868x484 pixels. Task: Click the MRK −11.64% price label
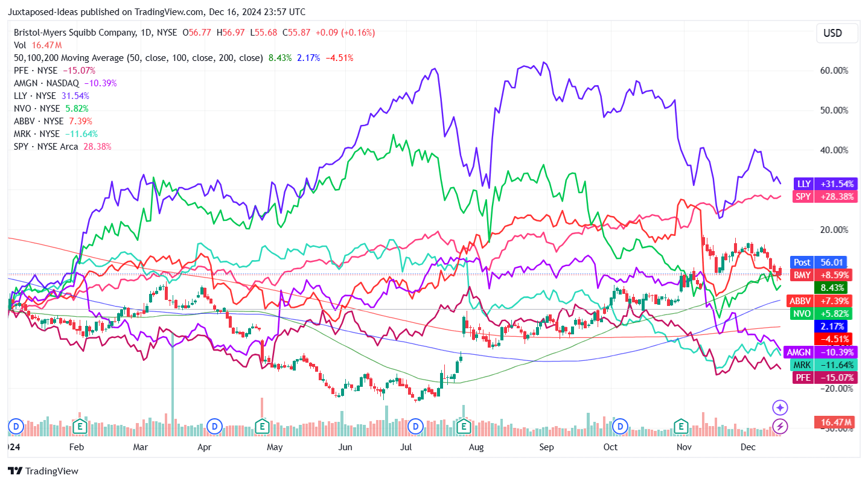point(823,365)
